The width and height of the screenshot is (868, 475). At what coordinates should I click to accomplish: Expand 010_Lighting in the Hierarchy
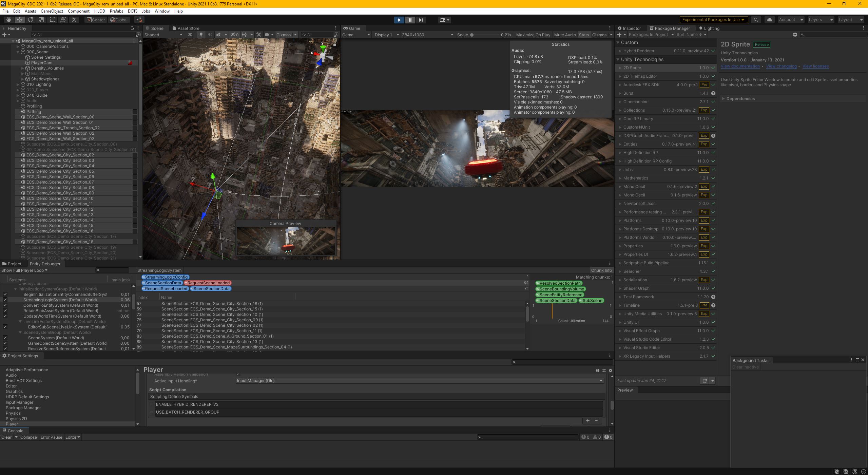[18, 84]
